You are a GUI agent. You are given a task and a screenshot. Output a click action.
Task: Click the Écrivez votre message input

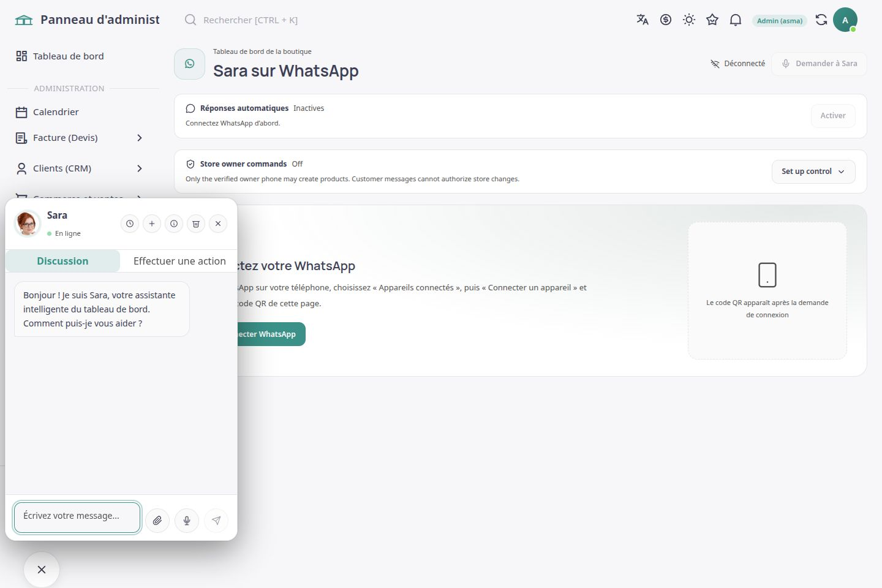tap(77, 518)
